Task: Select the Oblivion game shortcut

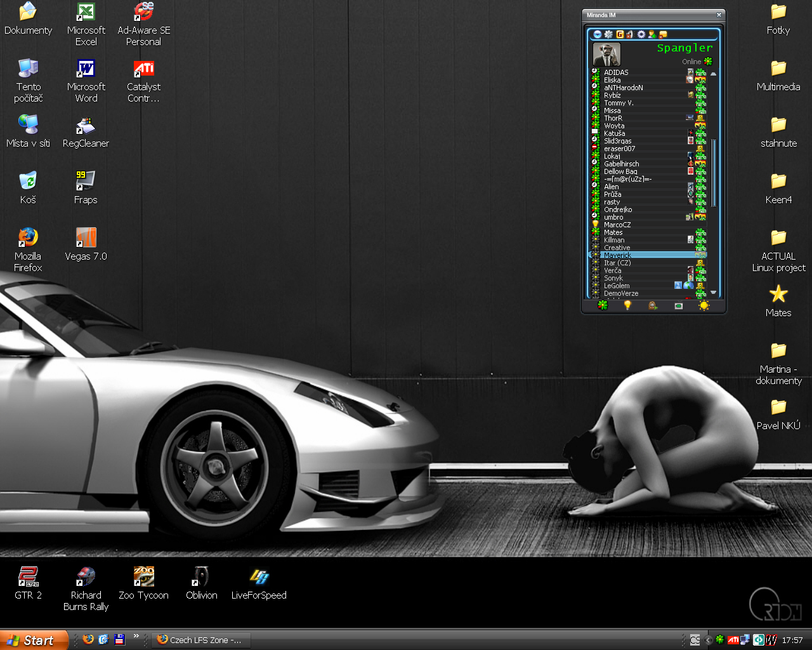Action: 202,583
